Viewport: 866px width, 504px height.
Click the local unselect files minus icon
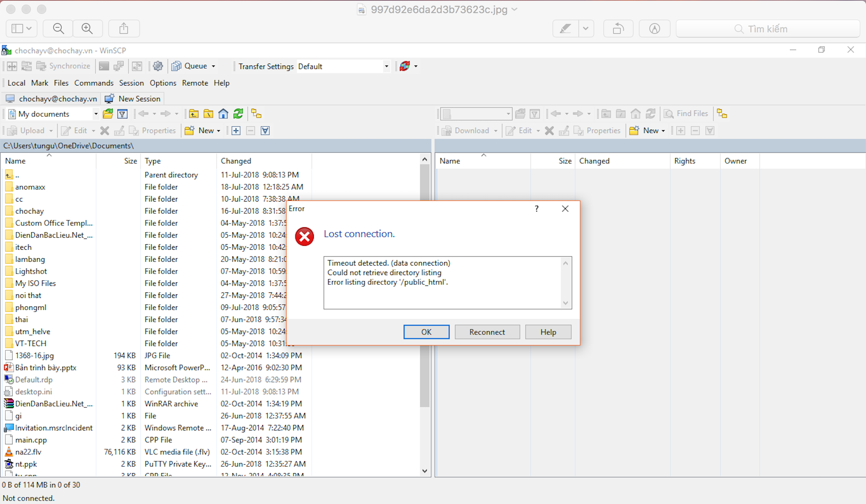click(251, 131)
